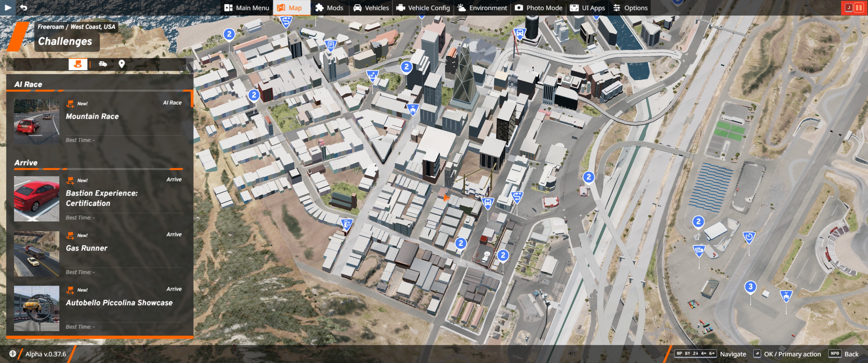This screenshot has width=868, height=363.
Task: Open the Mods menu
Action: 329,8
